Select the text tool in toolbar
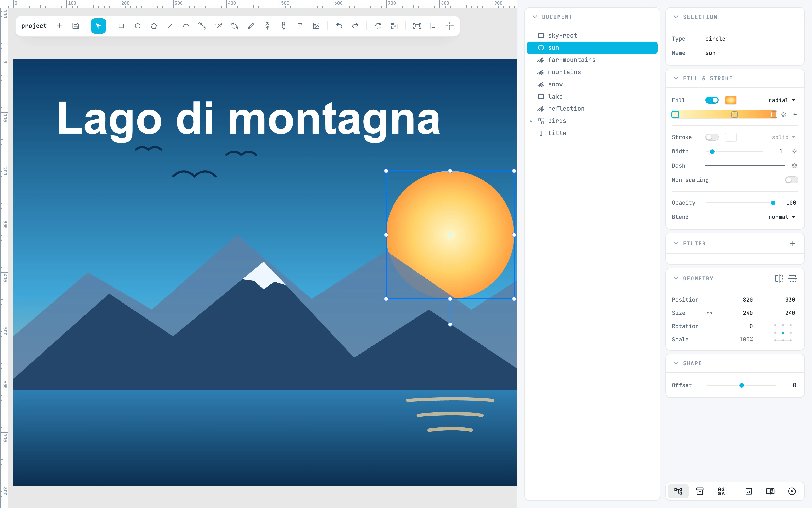Viewport: 812px width, 508px height. (300, 26)
